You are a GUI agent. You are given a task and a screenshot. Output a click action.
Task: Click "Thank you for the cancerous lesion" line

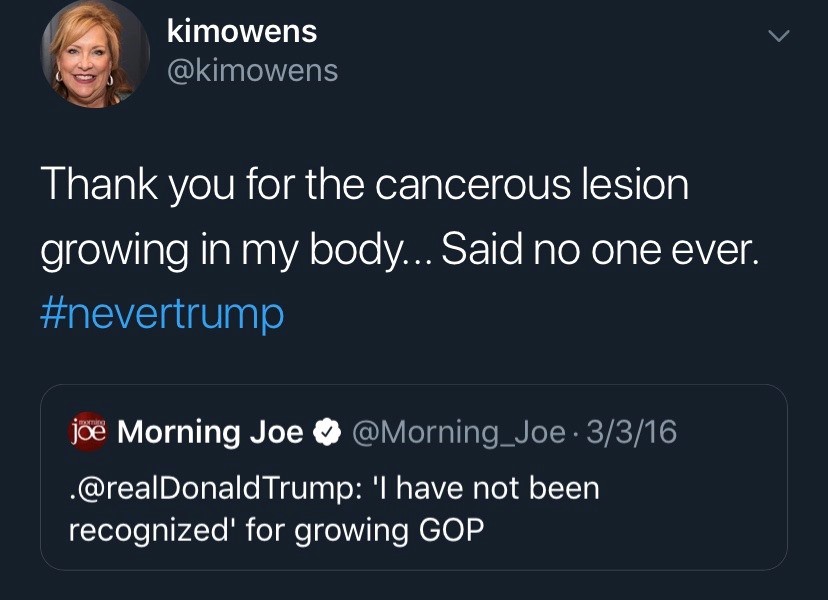(x=365, y=186)
